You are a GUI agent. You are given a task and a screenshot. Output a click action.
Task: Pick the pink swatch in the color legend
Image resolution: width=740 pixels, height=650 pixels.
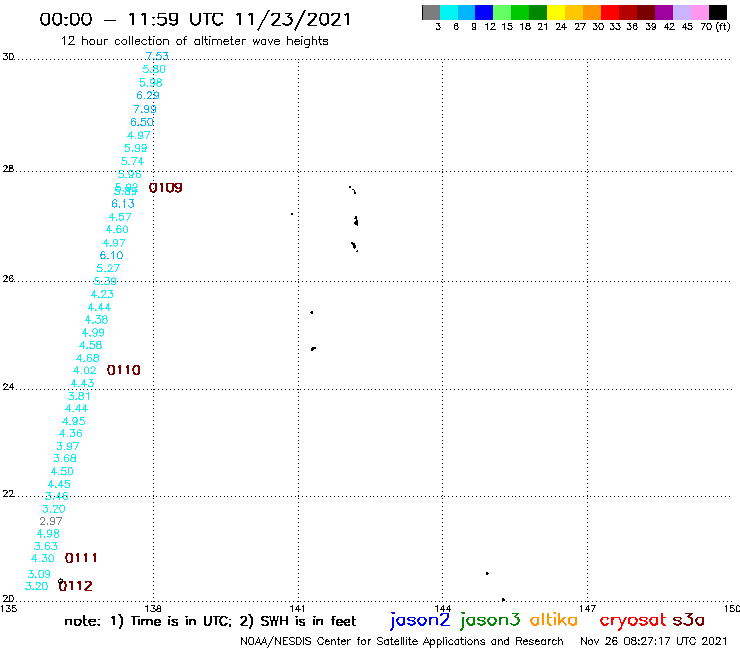tap(700, 12)
